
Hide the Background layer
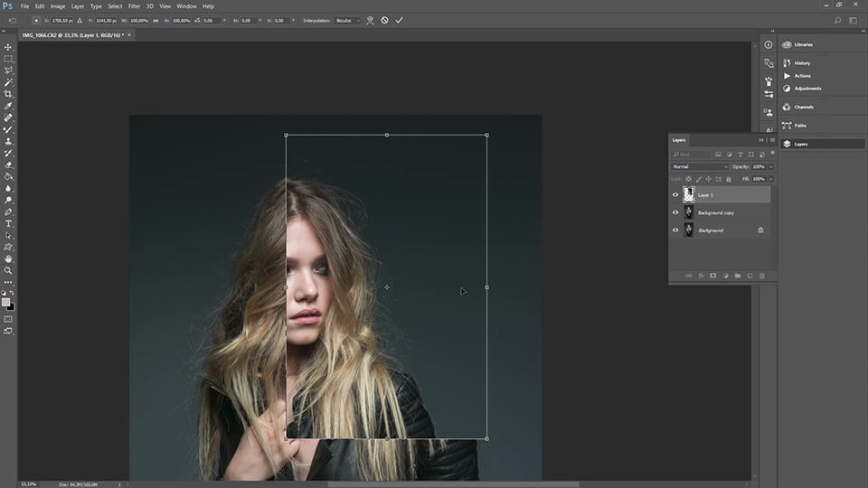675,230
